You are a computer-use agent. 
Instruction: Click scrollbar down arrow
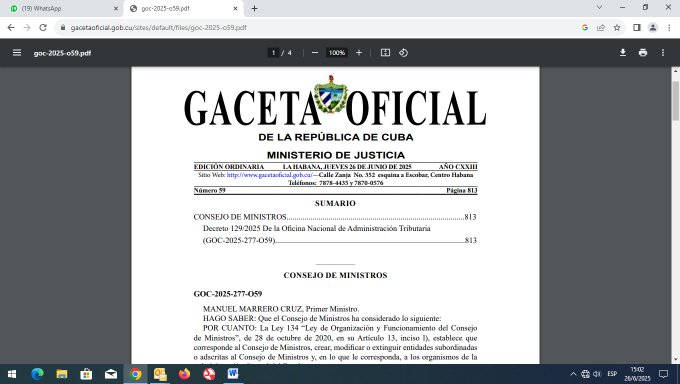pyautogui.click(x=675, y=360)
